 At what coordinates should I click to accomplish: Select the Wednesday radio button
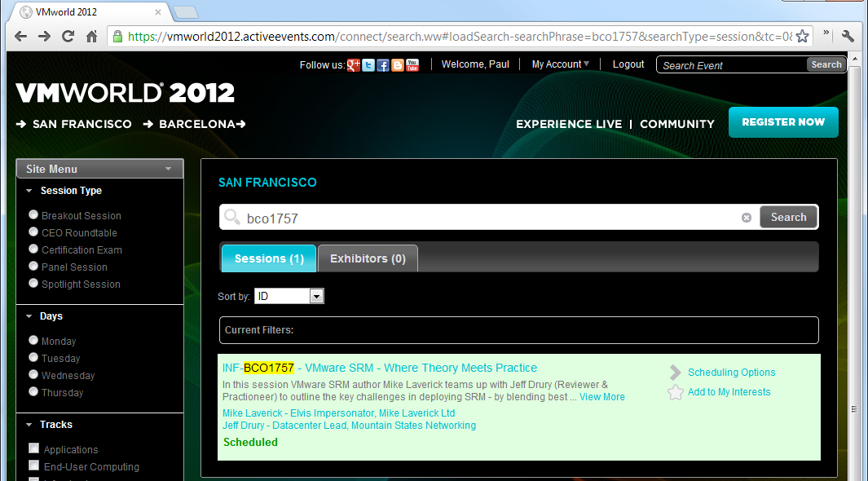tap(33, 374)
